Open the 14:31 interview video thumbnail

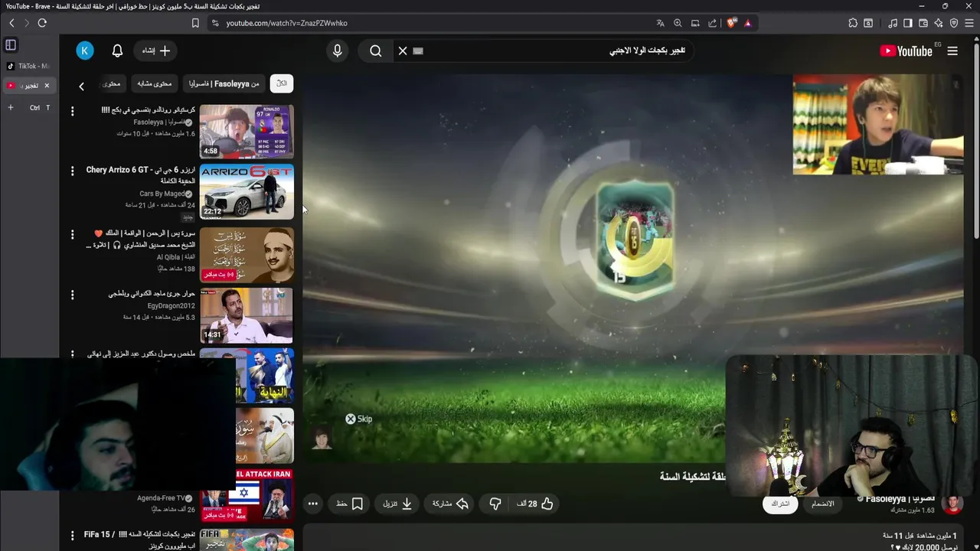coord(247,315)
